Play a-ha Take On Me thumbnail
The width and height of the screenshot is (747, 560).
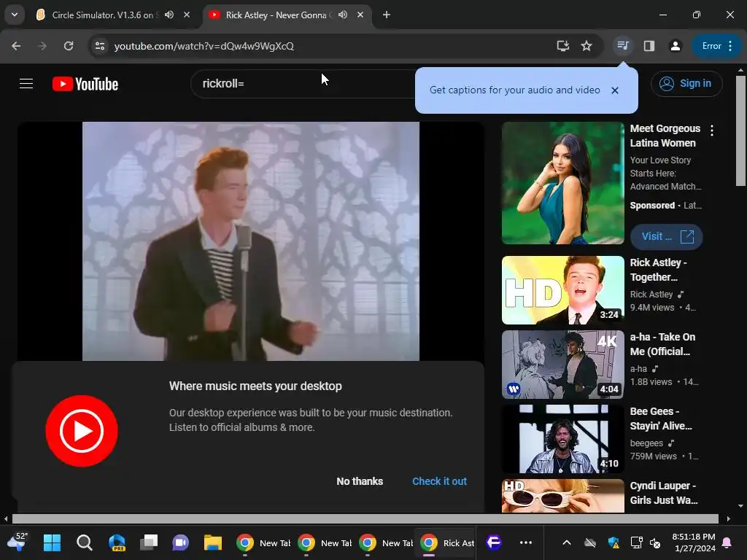[x=562, y=365]
